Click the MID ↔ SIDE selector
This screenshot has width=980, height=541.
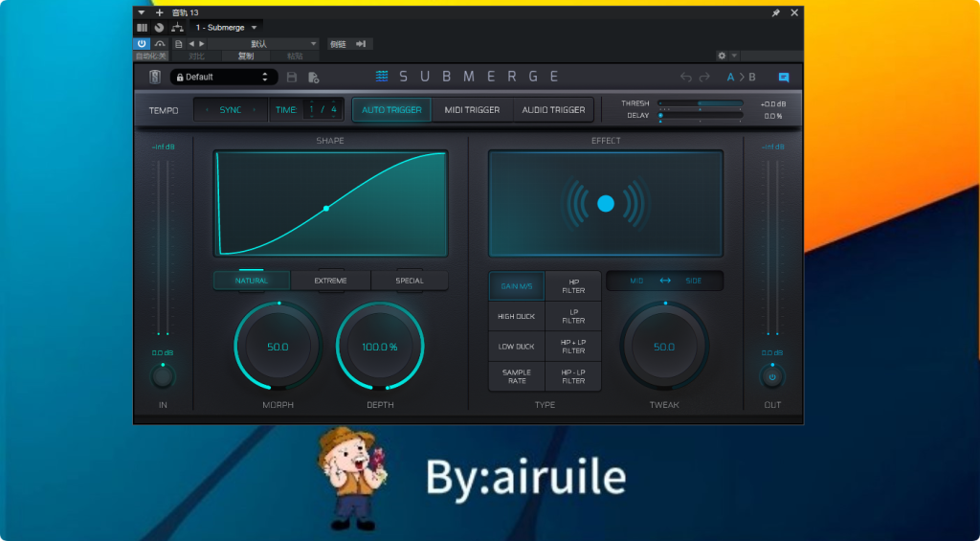pos(665,281)
